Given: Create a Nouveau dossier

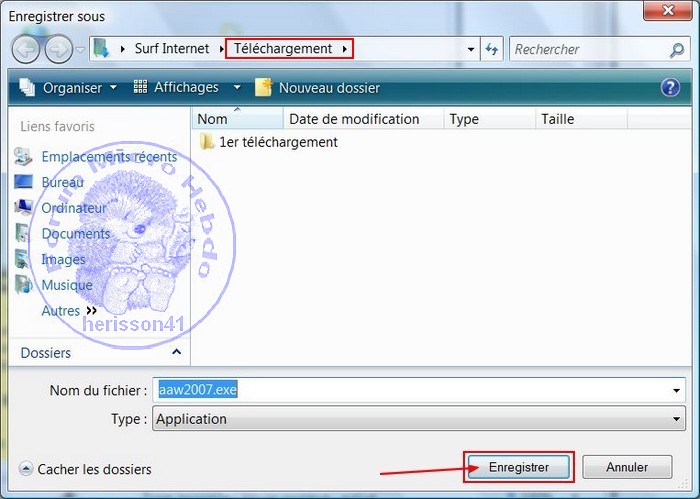Looking at the screenshot, I should 318,87.
